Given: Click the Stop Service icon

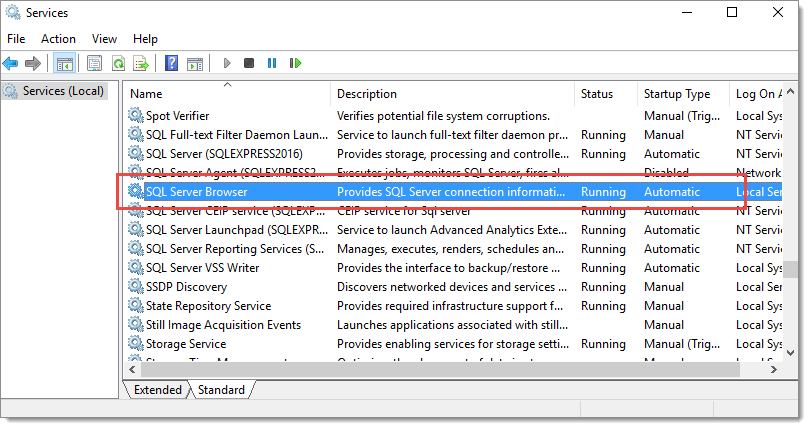Looking at the screenshot, I should pos(249,63).
